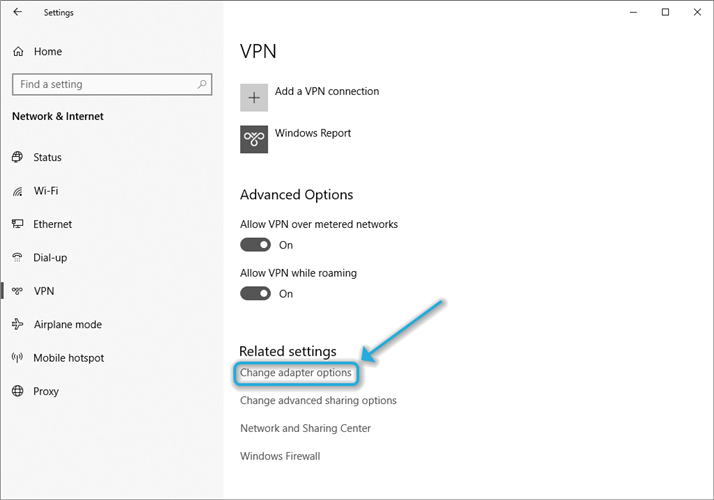The width and height of the screenshot is (714, 500).
Task: Select the Status globe icon
Action: 17,157
